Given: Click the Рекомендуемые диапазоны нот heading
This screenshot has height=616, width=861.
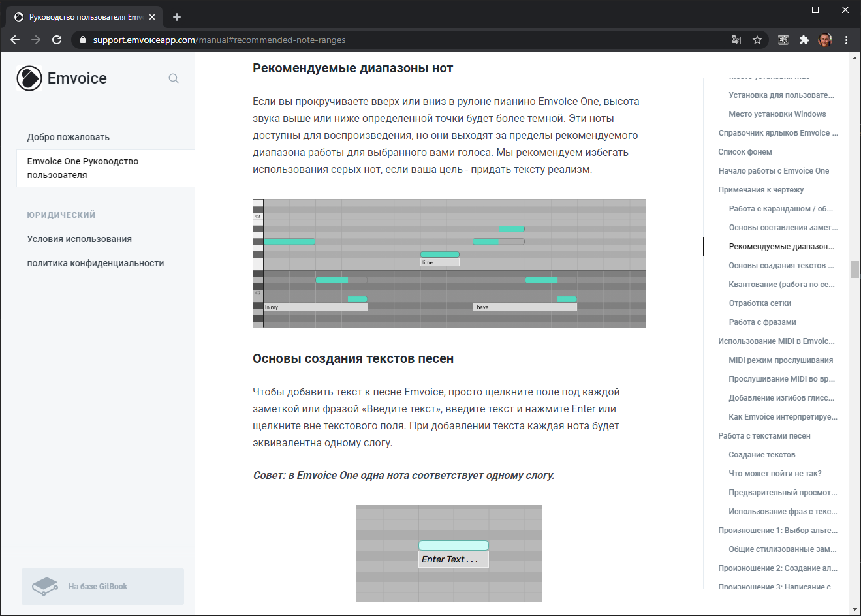Looking at the screenshot, I should pos(352,69).
